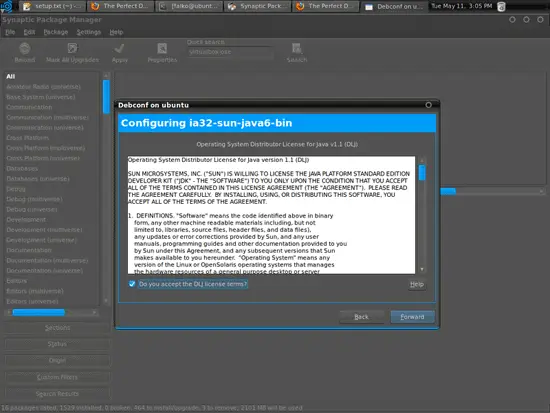
Task: Switch to the setup.txt taskbar window
Action: pos(52,6)
